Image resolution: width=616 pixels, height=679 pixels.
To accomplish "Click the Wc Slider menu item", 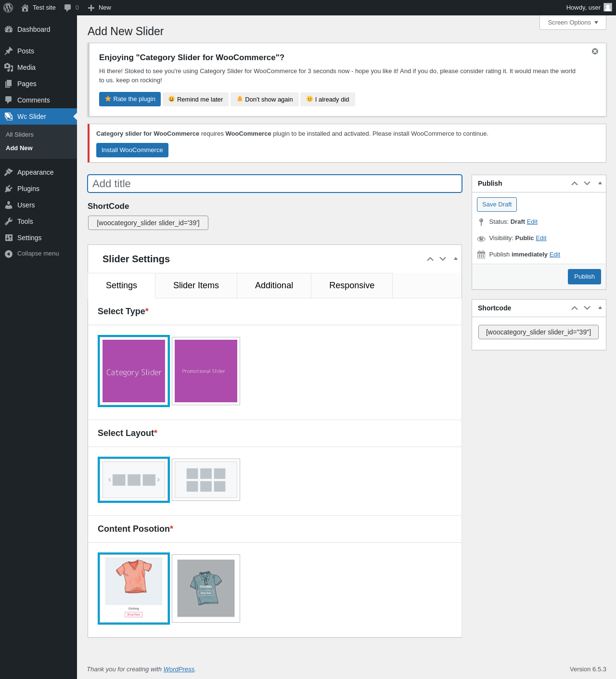I will tap(38, 116).
